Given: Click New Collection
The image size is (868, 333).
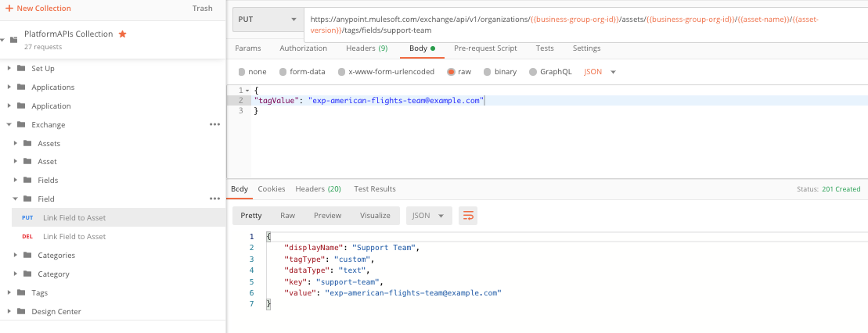Looking at the screenshot, I should pyautogui.click(x=38, y=9).
